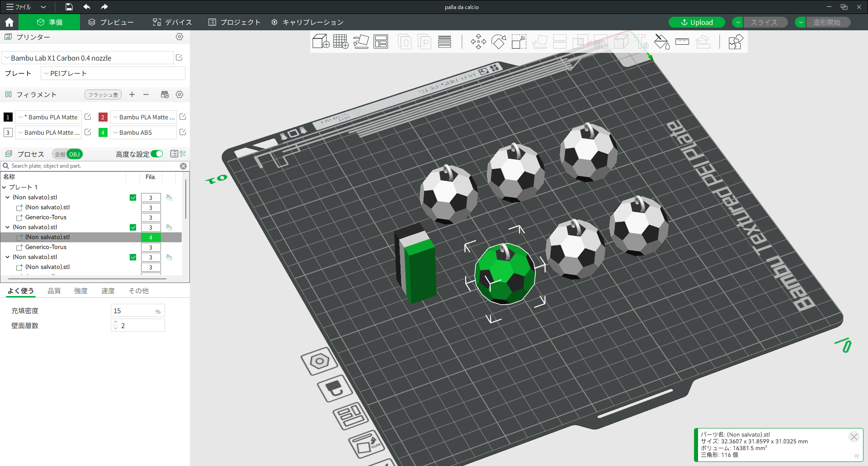This screenshot has height=466, width=868.
Task: Open the ファイル menu
Action: 18,7
